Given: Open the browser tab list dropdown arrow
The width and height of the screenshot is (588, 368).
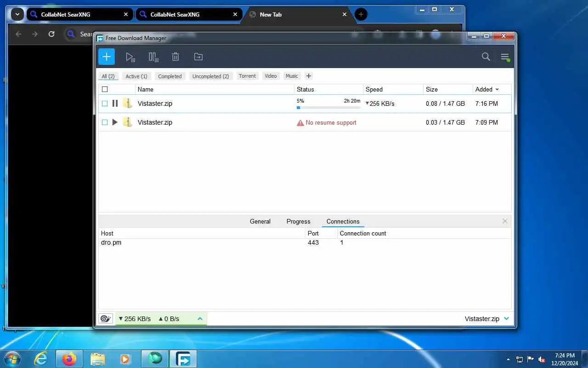Looking at the screenshot, I should [17, 14].
